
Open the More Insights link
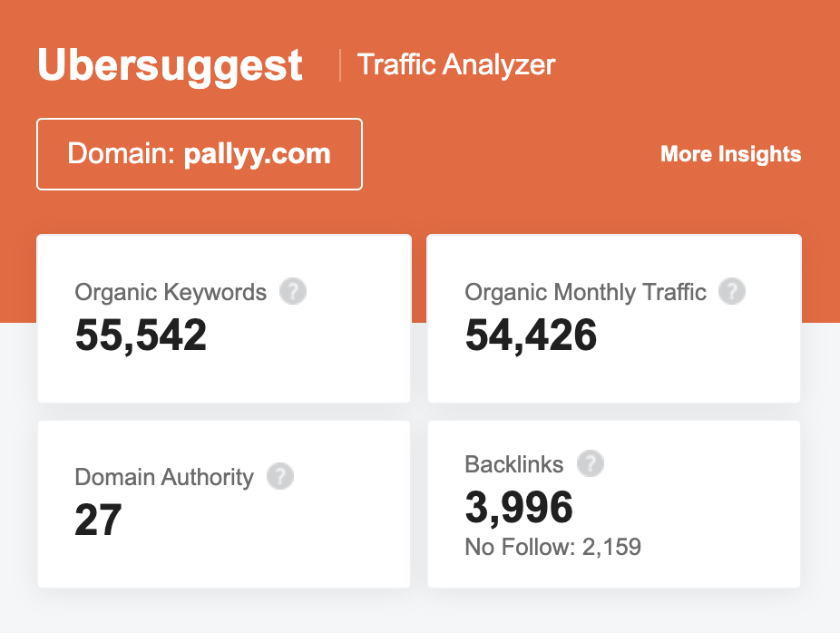[x=730, y=154]
